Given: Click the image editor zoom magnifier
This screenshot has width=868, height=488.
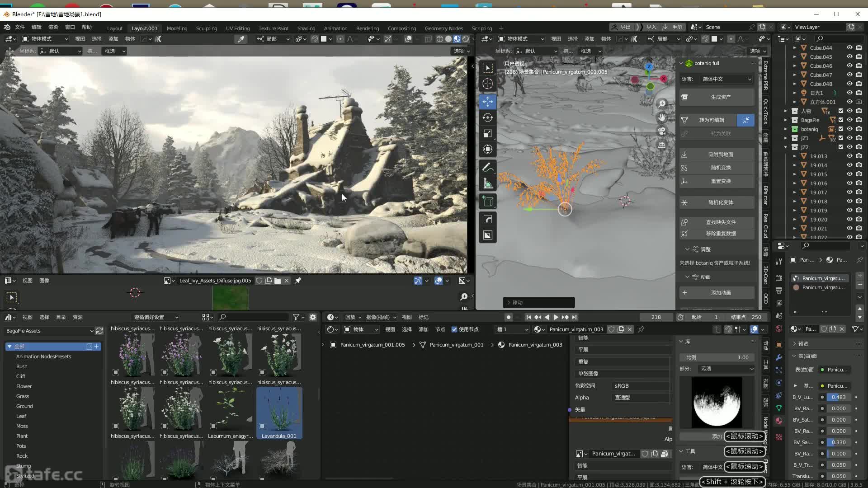Looking at the screenshot, I should [x=464, y=297].
